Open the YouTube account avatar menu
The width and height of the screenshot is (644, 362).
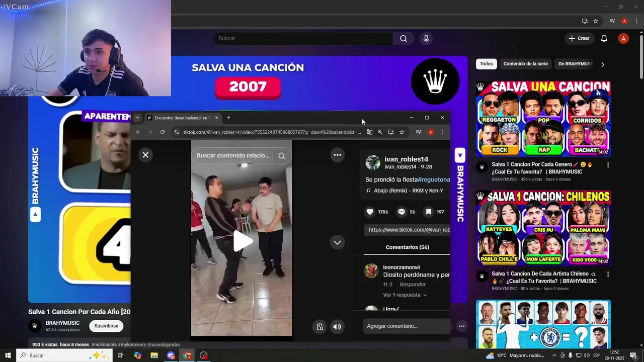pyautogui.click(x=623, y=39)
